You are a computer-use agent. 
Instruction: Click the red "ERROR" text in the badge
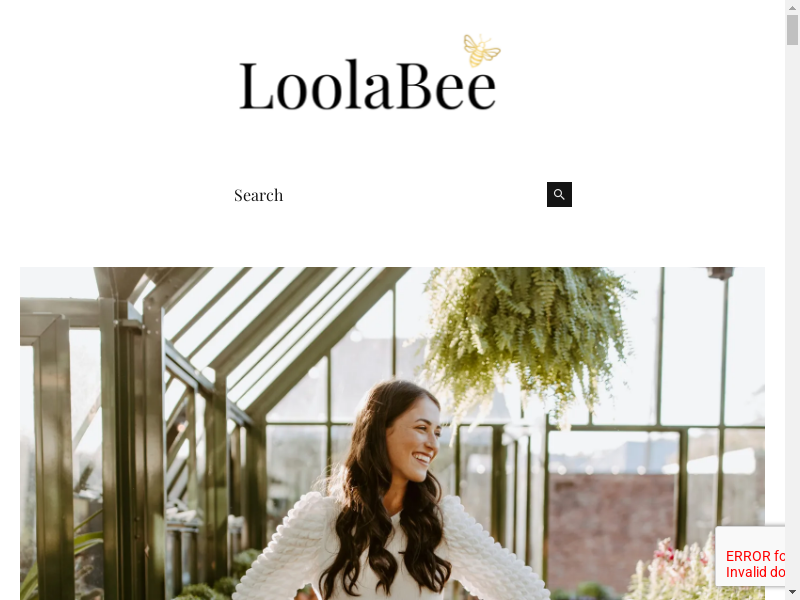click(748, 556)
